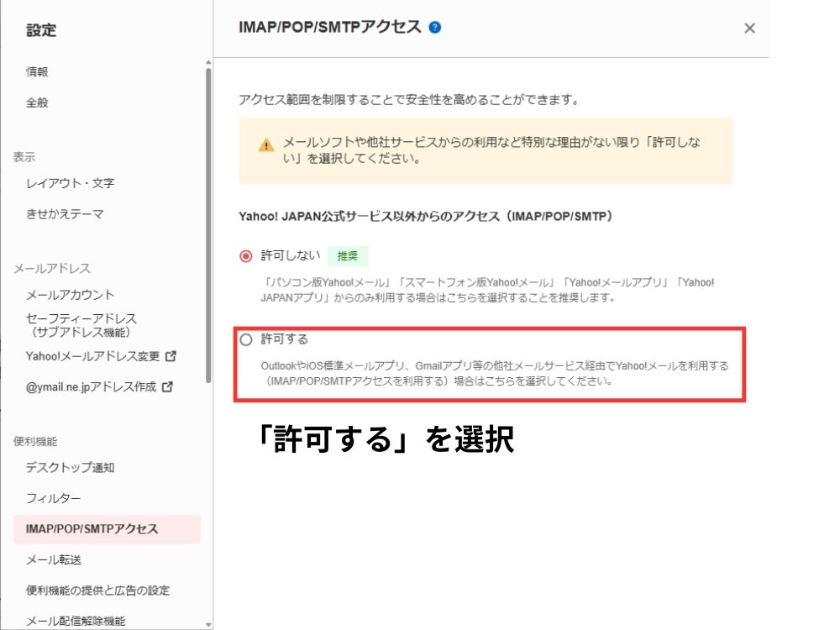Open 全般 settings section
This screenshot has width=840, height=630.
[37, 102]
